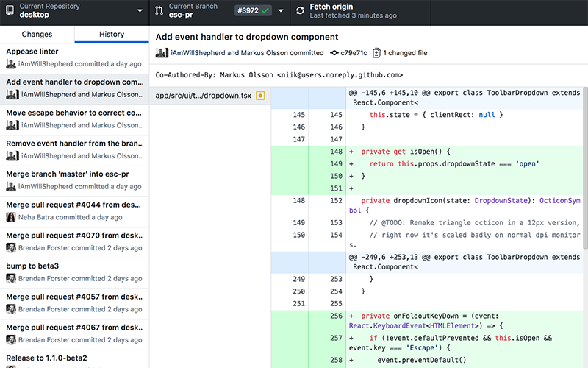The height and width of the screenshot is (368, 588).
Task: Click the commit hash c79e71c
Action: [x=354, y=53]
